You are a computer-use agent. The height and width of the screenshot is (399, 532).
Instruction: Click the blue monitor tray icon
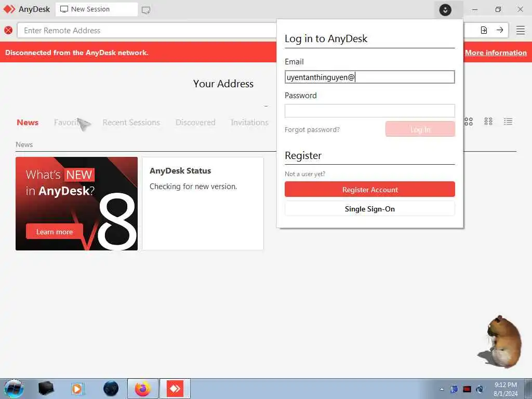[454, 389]
